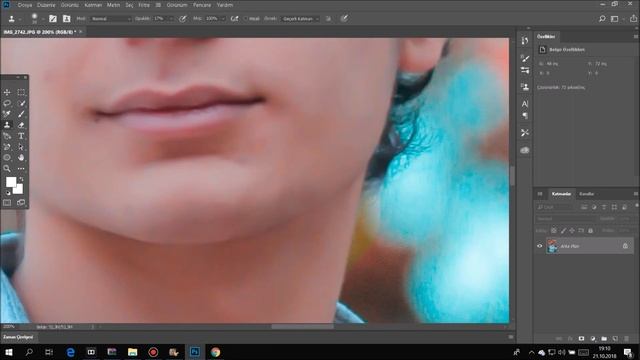Change the screen mode
The width and height of the screenshot is (640, 360).
(x=21, y=202)
